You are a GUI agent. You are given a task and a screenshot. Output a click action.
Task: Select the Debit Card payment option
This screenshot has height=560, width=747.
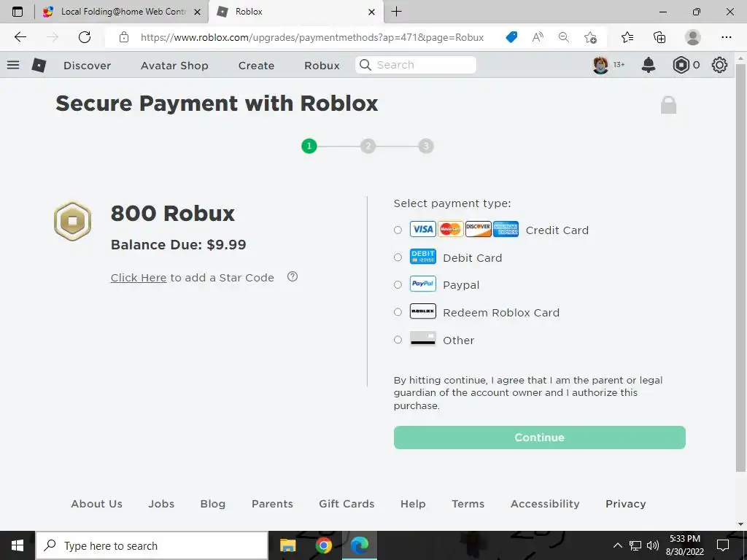point(398,257)
